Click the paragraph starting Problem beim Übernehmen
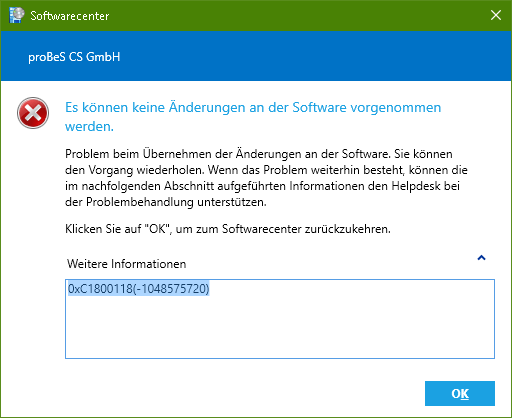 pos(266,178)
